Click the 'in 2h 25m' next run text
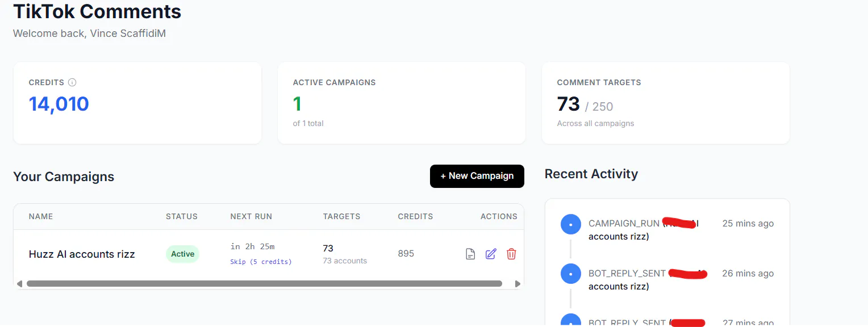The width and height of the screenshot is (868, 327). pyautogui.click(x=253, y=246)
